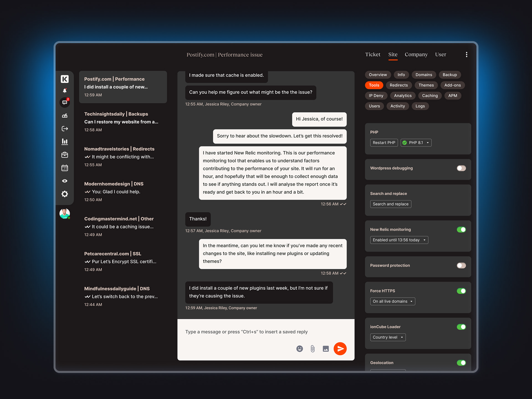Viewport: 532px width, 399px height.
Task: Switch to the Ticket tab
Action: pyautogui.click(x=372, y=55)
